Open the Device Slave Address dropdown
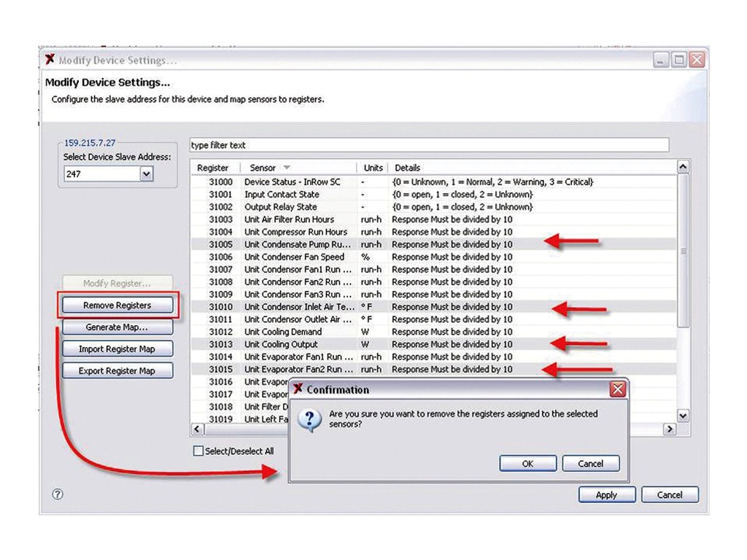 coord(147,174)
